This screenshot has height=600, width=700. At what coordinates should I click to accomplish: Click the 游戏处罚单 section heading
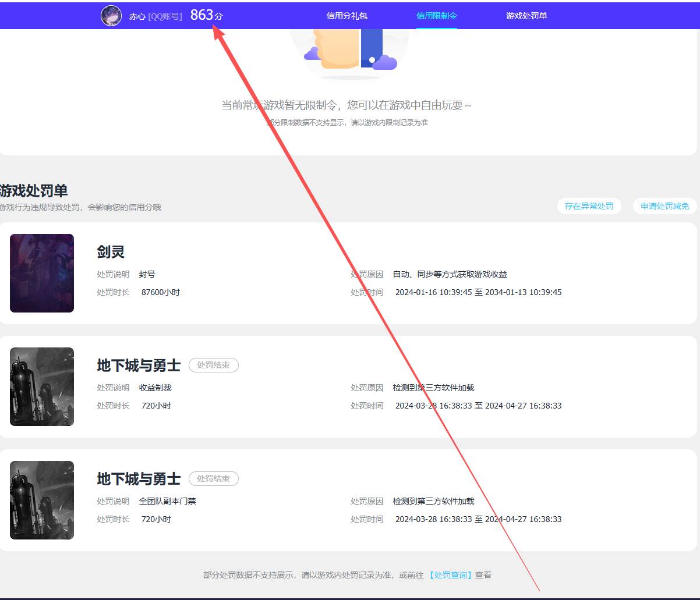(34, 190)
